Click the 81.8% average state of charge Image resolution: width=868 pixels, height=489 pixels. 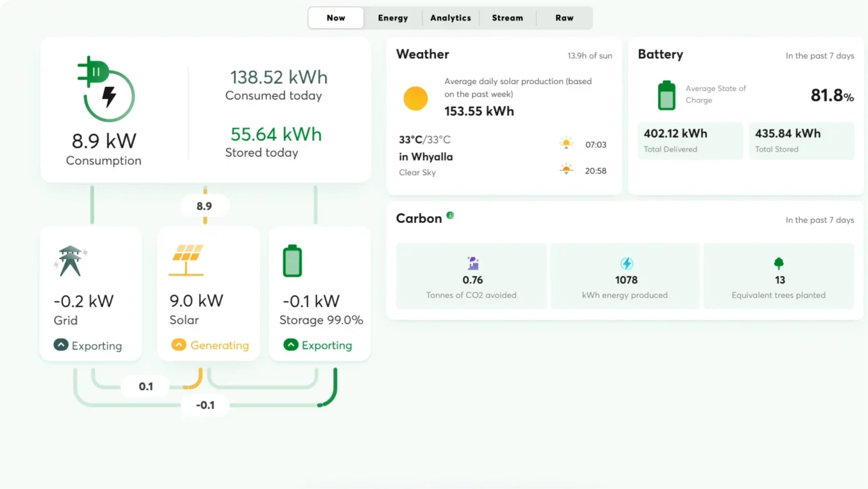tap(832, 96)
